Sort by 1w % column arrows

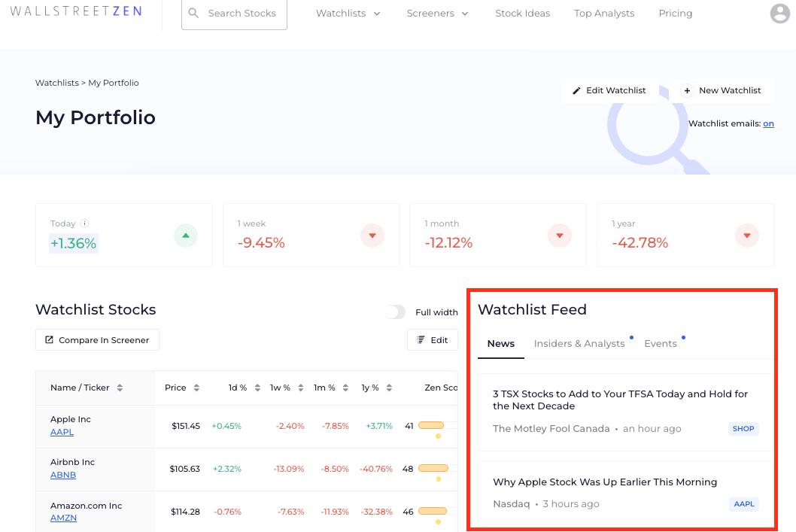(x=300, y=388)
